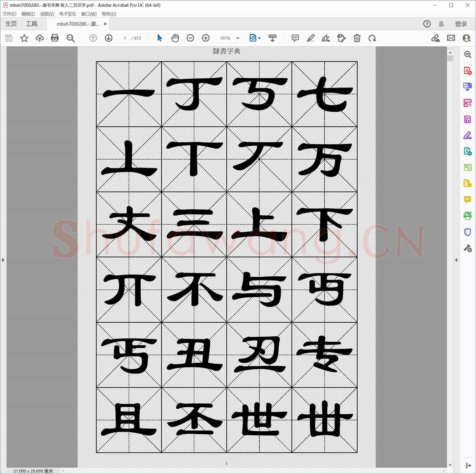
Task: Expand the left navigation pane arrow
Action: [x=3, y=260]
